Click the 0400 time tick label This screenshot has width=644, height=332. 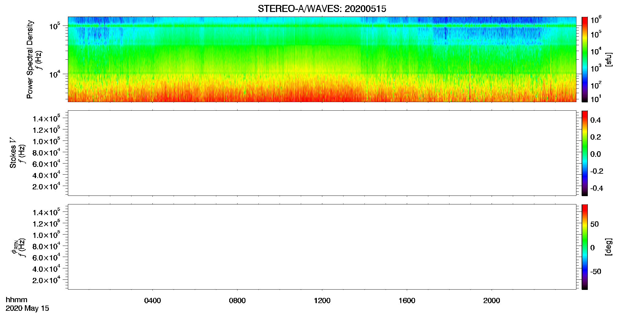(152, 301)
